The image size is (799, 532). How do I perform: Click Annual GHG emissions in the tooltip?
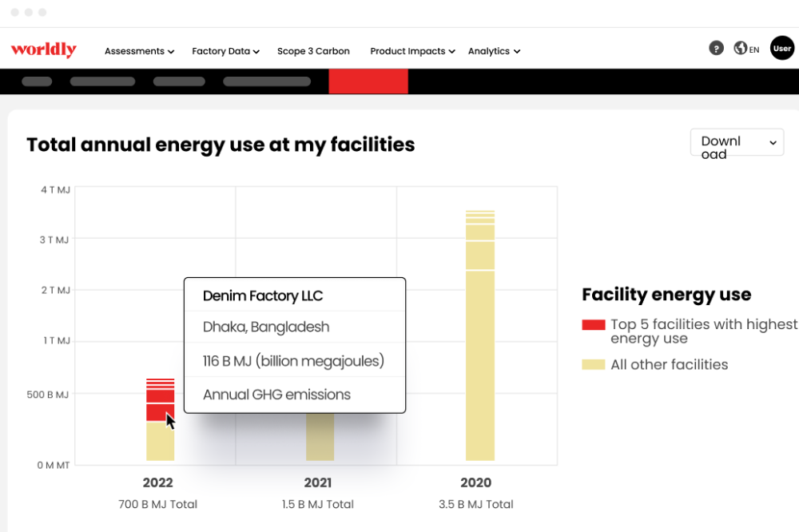tap(276, 395)
